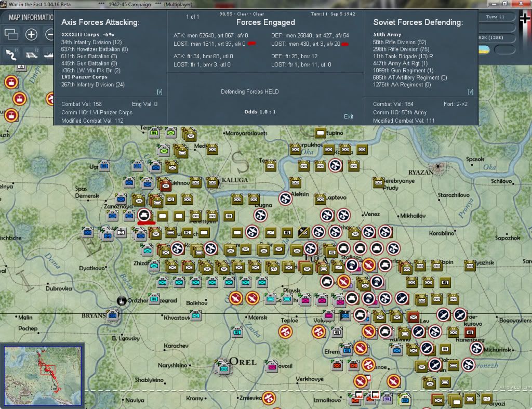Click Comm HQ: LVI Panzer Corps text

97,112
